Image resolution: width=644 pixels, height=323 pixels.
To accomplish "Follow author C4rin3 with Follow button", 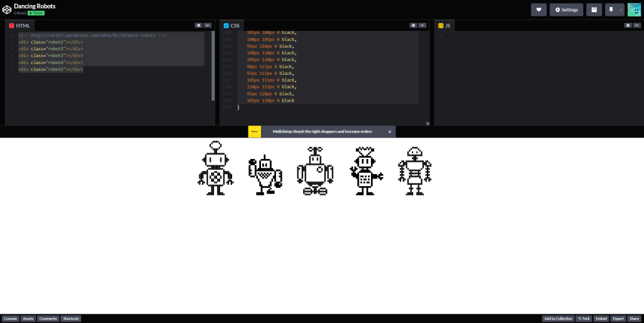I will point(35,13).
